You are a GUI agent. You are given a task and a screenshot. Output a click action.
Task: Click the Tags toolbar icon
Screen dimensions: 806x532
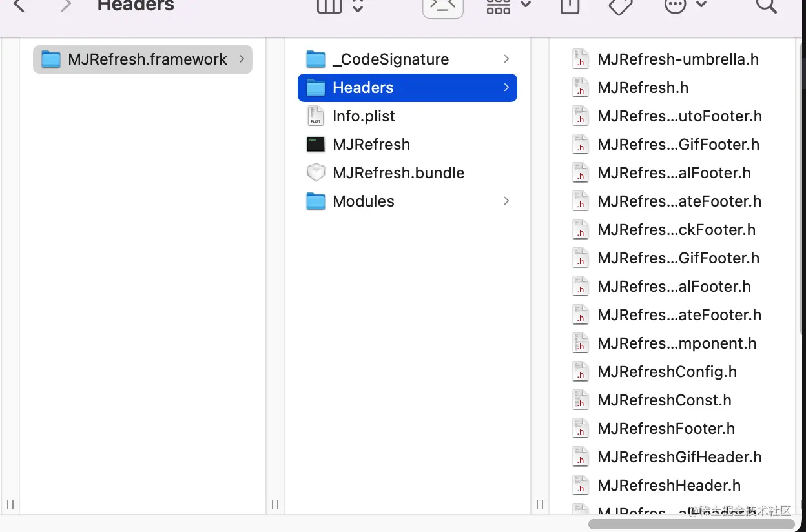point(621,6)
